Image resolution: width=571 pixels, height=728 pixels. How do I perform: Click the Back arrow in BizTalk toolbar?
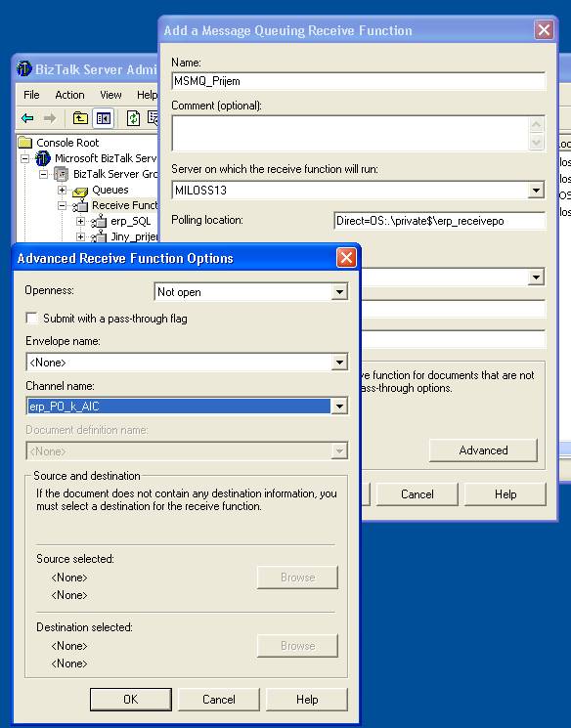27,118
